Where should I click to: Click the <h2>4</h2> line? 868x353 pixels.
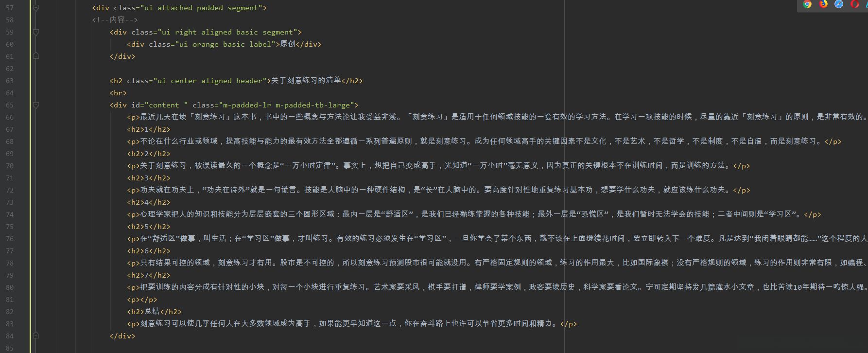(x=149, y=202)
